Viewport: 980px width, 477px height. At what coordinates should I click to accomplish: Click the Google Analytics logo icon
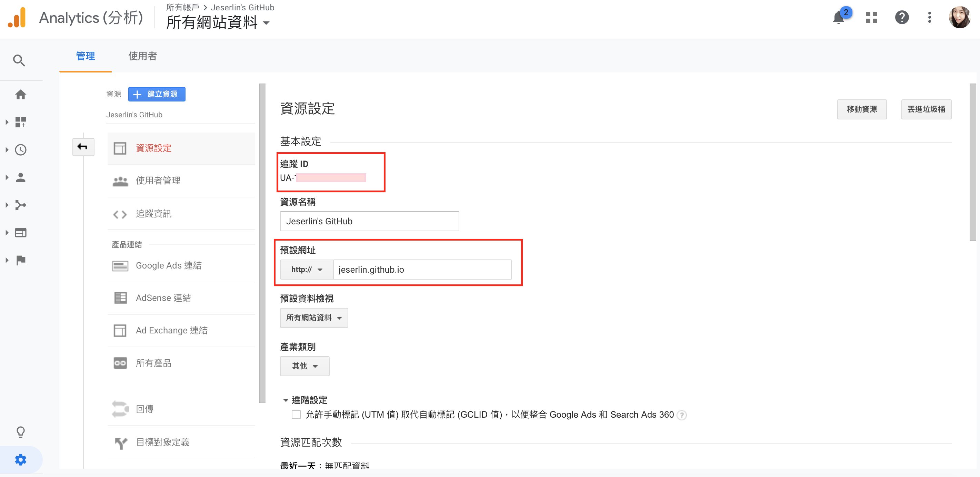[x=17, y=18]
